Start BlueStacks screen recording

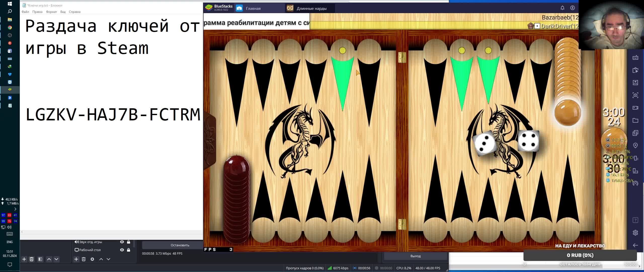635,108
